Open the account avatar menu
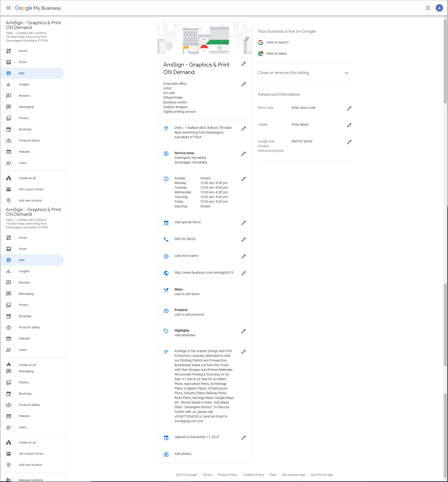This screenshot has width=448, height=482. click(439, 8)
